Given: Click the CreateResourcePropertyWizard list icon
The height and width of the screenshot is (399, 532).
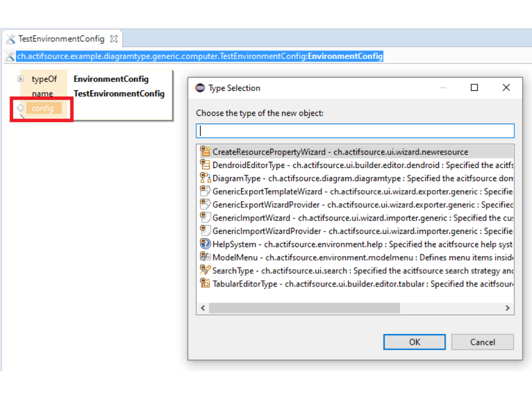Looking at the screenshot, I should click(205, 151).
